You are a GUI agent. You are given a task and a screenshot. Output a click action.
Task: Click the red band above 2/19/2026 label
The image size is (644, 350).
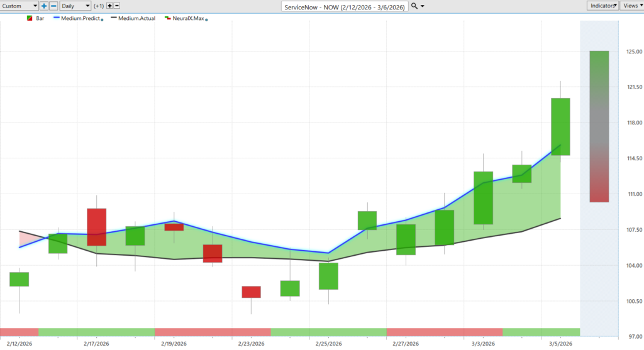[213, 332]
